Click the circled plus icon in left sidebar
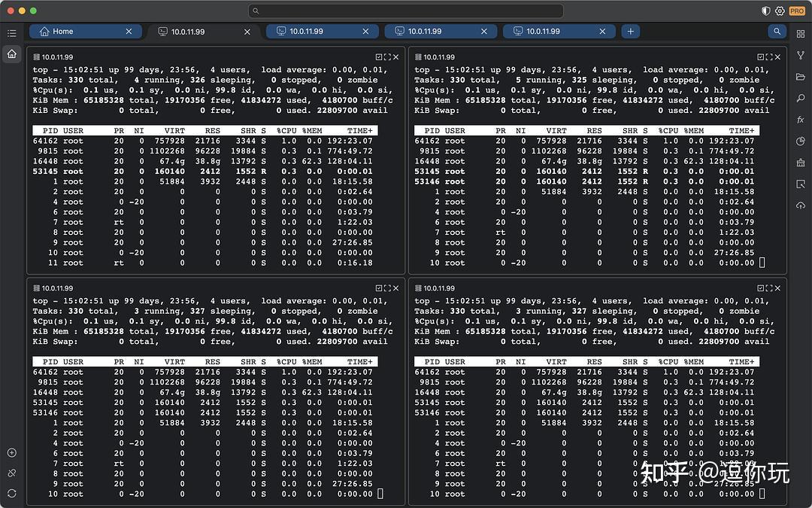The image size is (812, 508). click(x=12, y=453)
